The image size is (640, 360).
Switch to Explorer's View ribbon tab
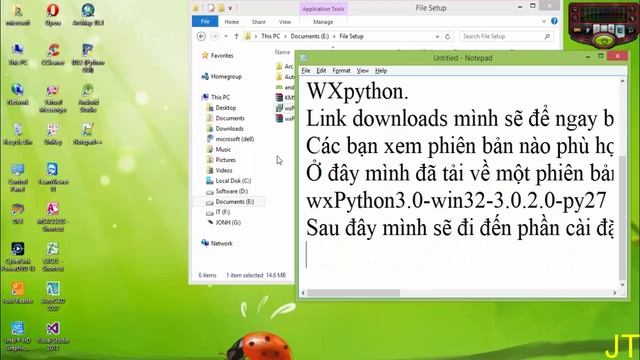pos(285,22)
